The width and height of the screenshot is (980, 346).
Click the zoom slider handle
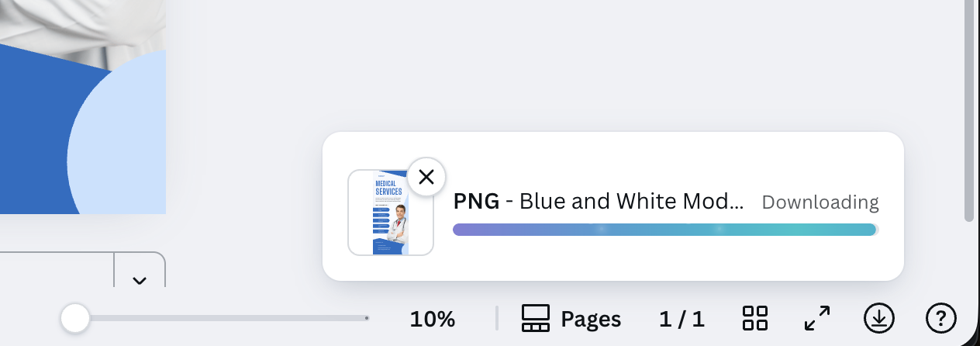75,318
